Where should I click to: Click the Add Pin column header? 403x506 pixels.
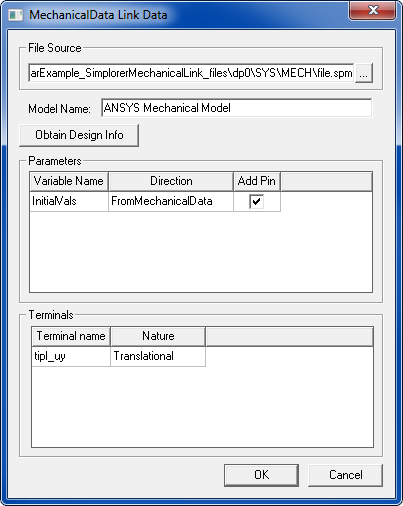click(257, 181)
